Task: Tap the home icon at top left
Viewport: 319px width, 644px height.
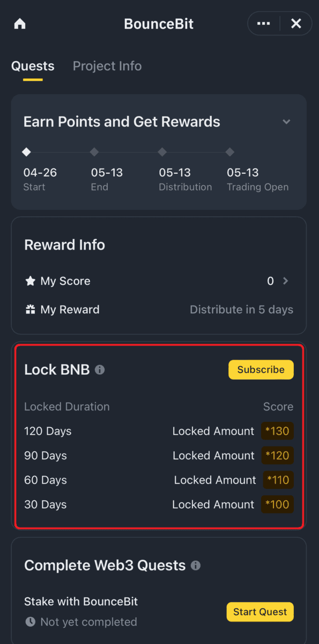Action: click(20, 24)
